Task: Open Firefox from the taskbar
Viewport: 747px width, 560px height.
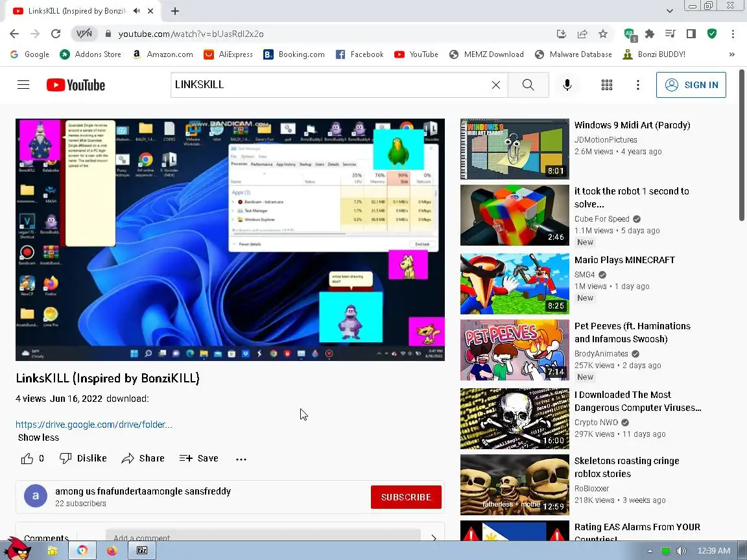Action: coord(112,550)
